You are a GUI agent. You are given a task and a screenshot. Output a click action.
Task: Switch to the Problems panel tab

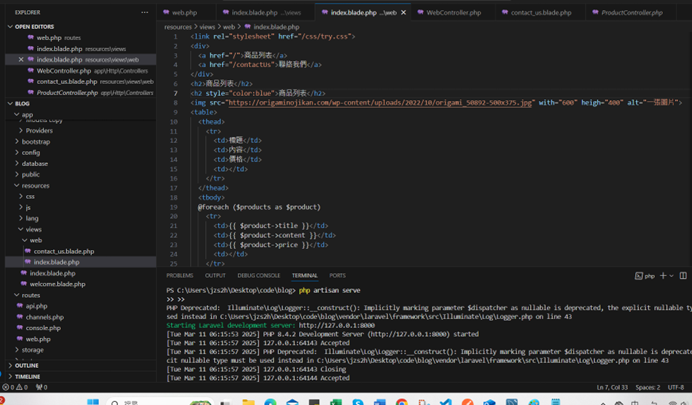(x=180, y=275)
